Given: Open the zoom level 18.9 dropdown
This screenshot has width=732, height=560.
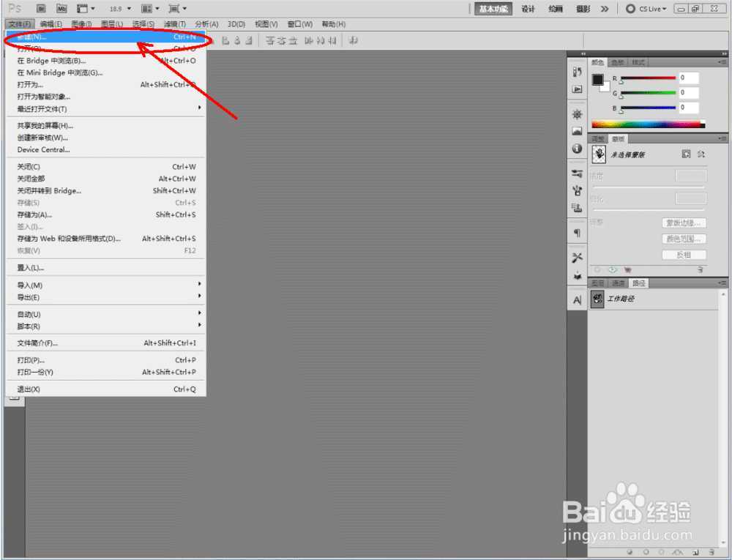Looking at the screenshot, I should (121, 8).
